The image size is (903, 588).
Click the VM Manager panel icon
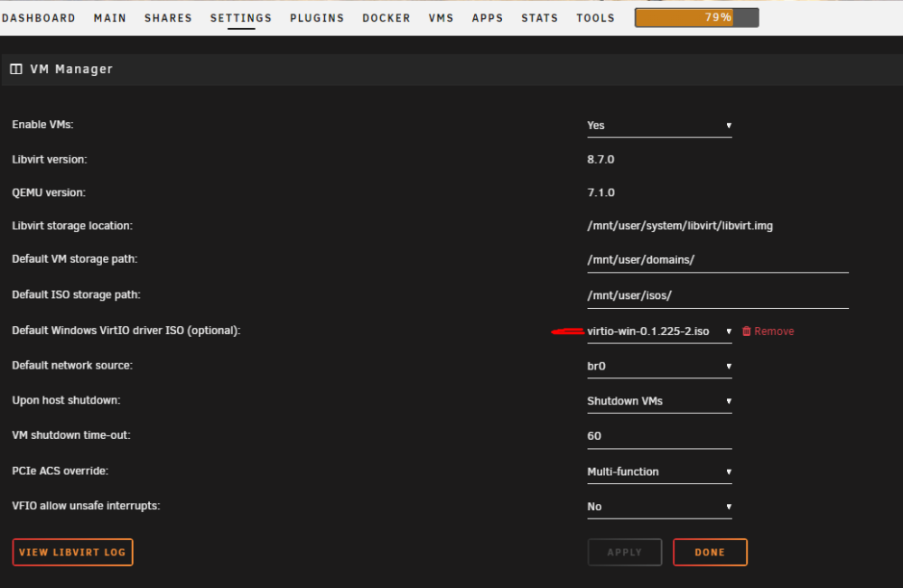(16, 70)
